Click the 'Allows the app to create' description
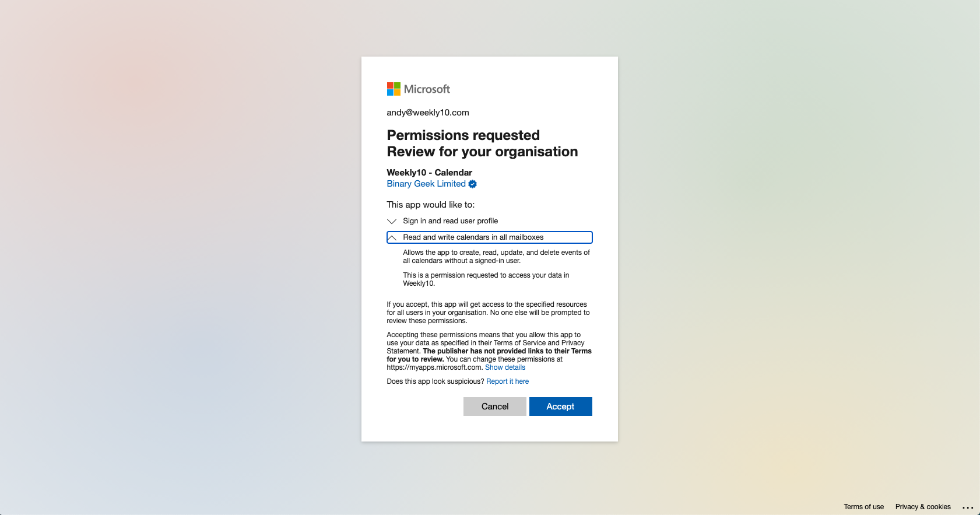Image resolution: width=980 pixels, height=515 pixels. (496, 257)
